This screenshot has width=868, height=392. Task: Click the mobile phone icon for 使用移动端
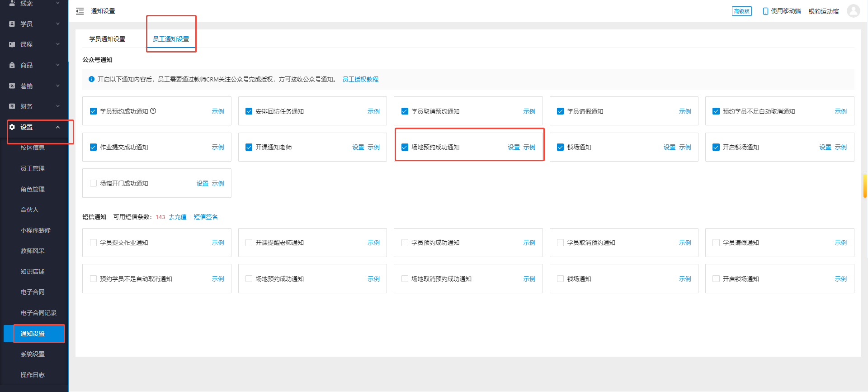765,11
